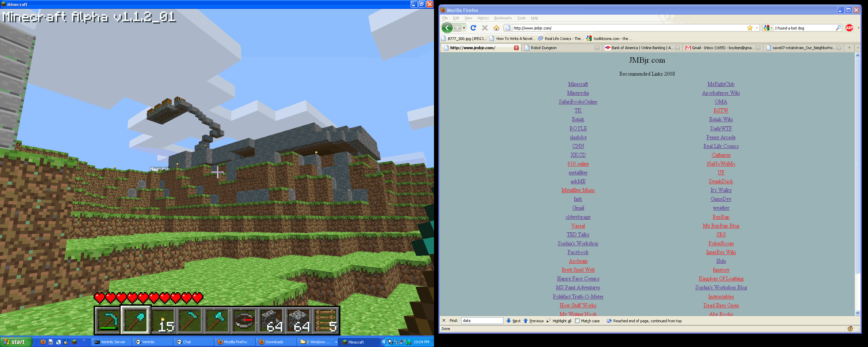The width and height of the screenshot is (868, 347).
Task: Open the URL bar history dropdown
Action: coord(757,28)
